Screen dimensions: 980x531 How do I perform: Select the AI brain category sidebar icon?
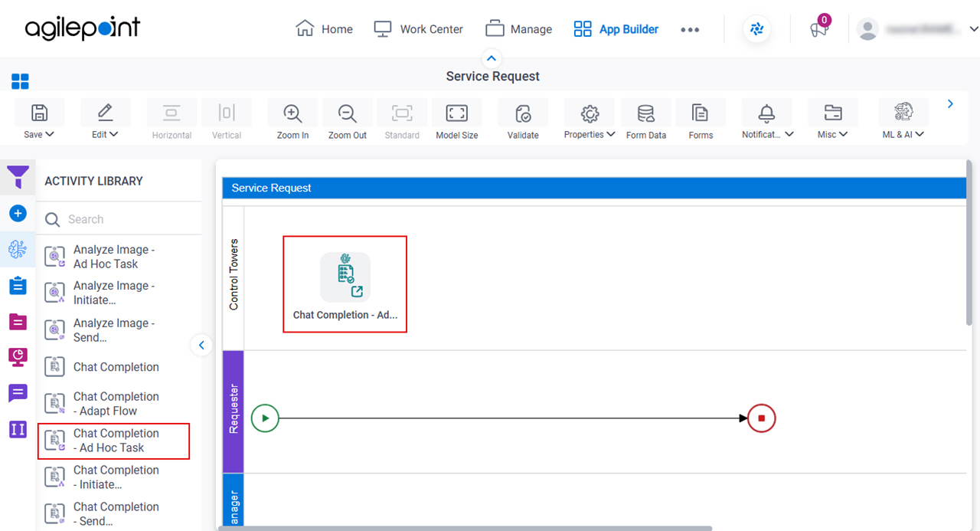(18, 249)
